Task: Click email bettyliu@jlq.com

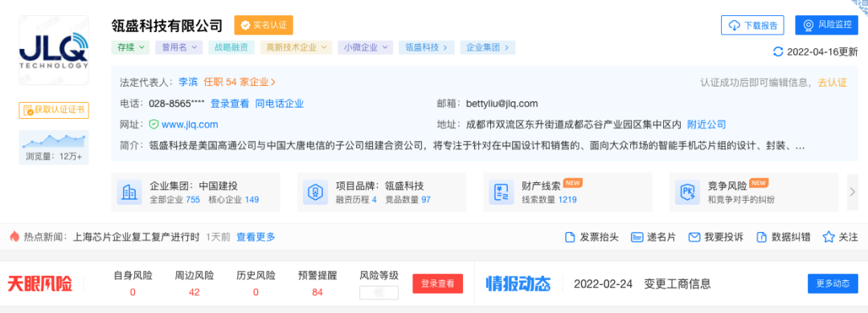Action: 502,104
